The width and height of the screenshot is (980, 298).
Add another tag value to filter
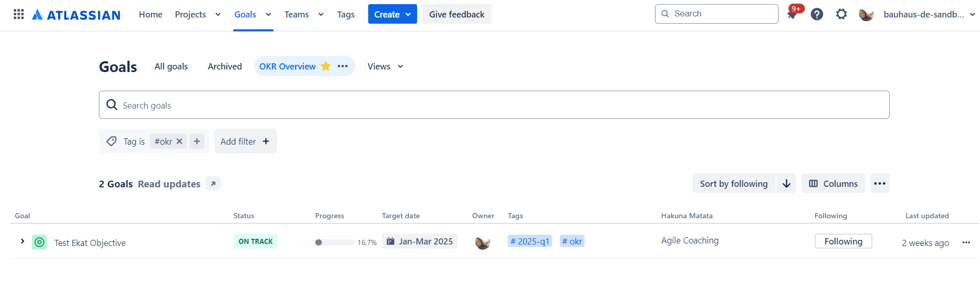click(x=197, y=141)
